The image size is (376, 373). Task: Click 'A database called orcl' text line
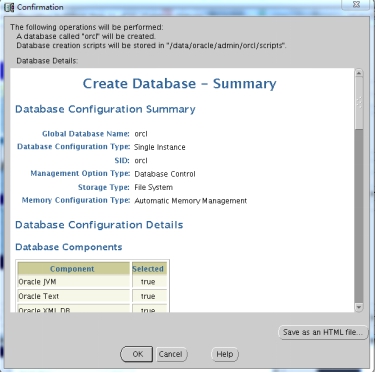pyautogui.click(x=86, y=36)
